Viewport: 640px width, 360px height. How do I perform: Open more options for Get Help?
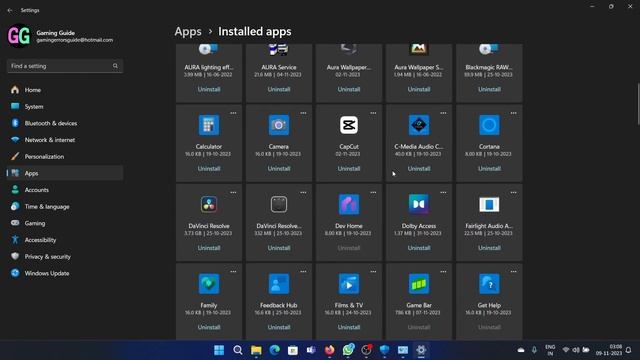click(513, 271)
